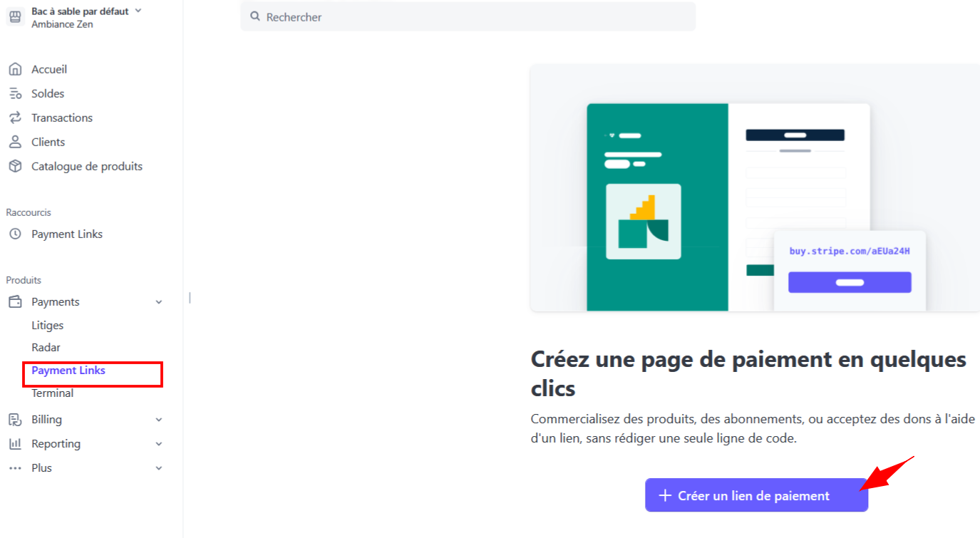The height and width of the screenshot is (538, 980).
Task: Click the Produits section heading
Action: [24, 280]
